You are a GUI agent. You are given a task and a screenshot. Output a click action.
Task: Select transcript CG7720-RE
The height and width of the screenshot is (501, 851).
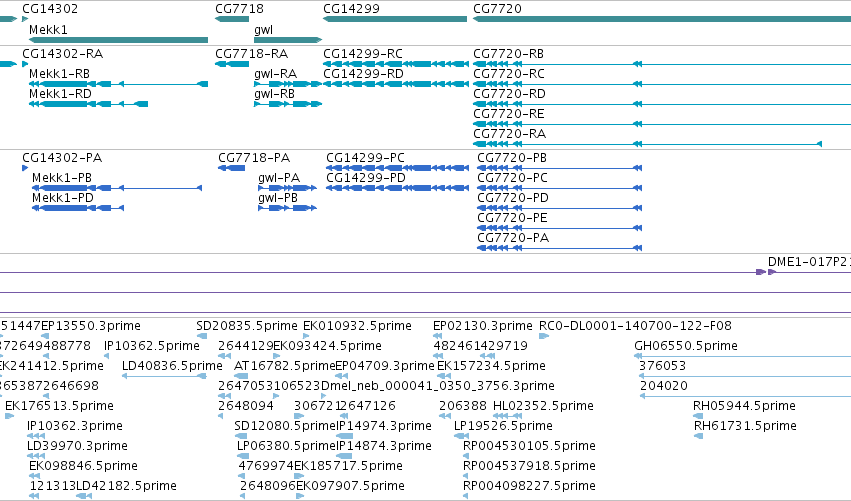click(509, 114)
